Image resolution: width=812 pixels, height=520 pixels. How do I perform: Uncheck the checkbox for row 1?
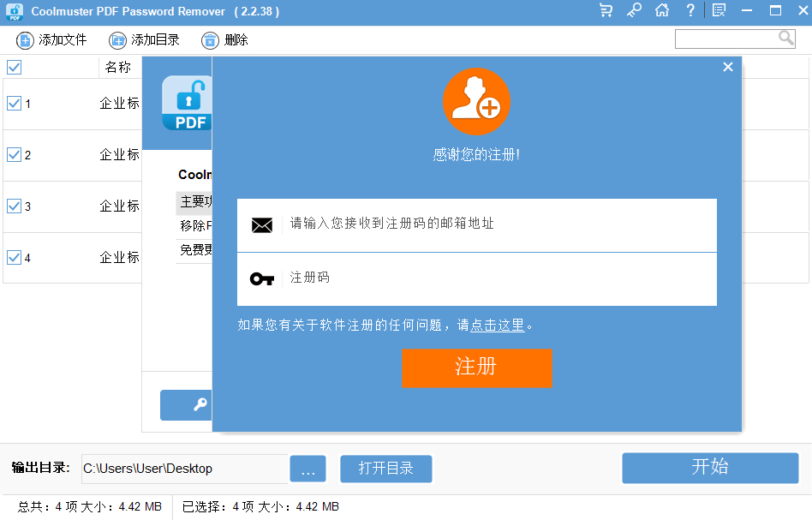[15, 104]
